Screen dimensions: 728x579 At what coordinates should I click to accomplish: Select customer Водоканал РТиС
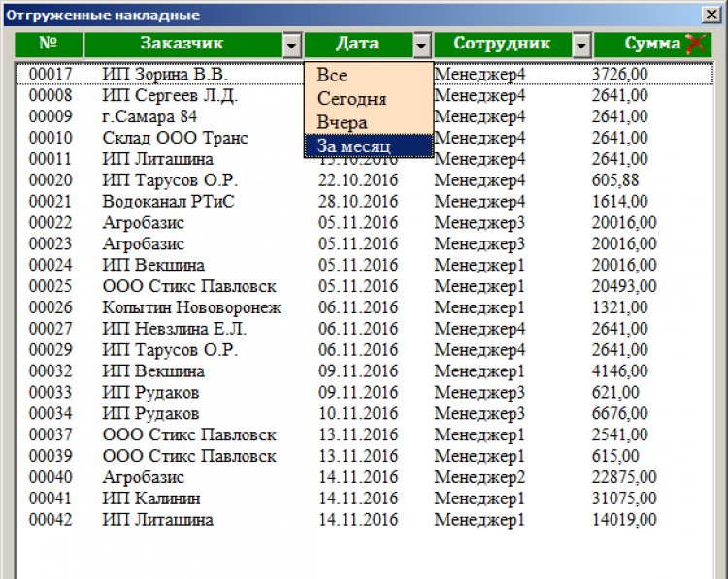(x=169, y=202)
